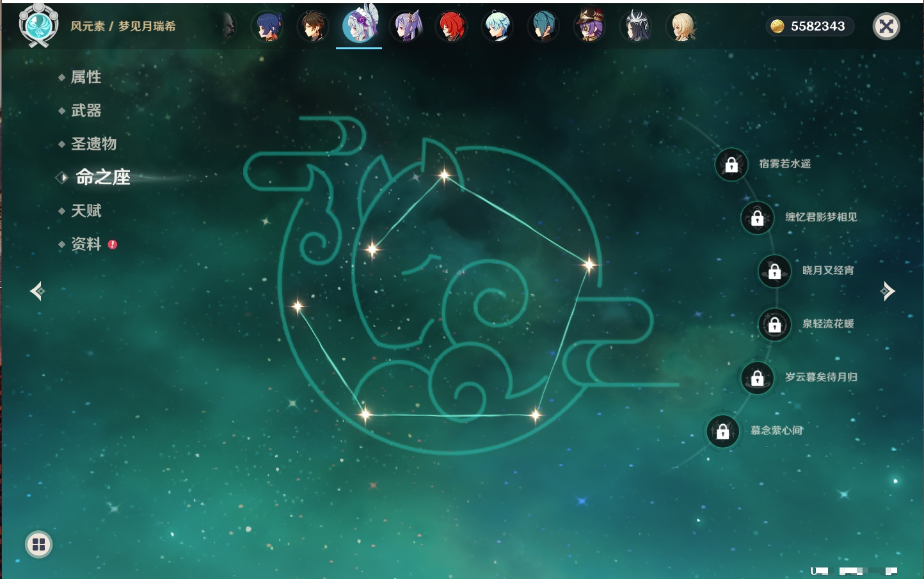This screenshot has height=579, width=924.
Task: Open the 资料 profile tab with alert
Action: tap(86, 244)
